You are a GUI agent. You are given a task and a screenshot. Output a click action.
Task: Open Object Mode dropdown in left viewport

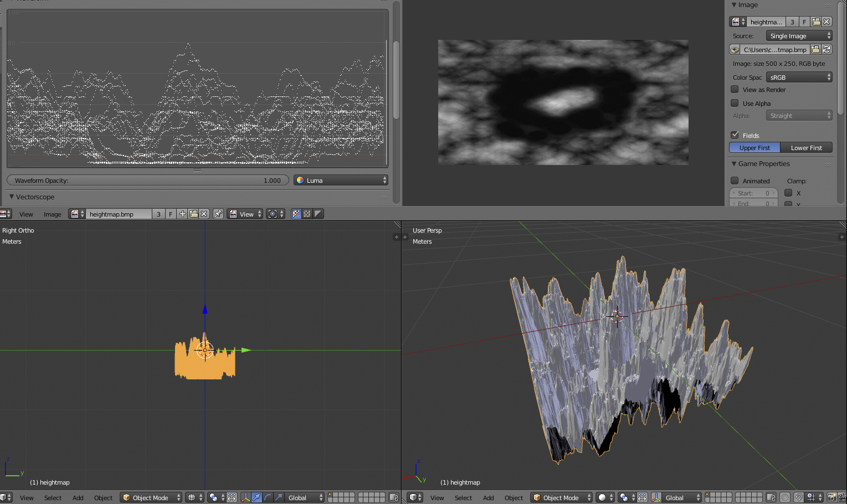(151, 497)
